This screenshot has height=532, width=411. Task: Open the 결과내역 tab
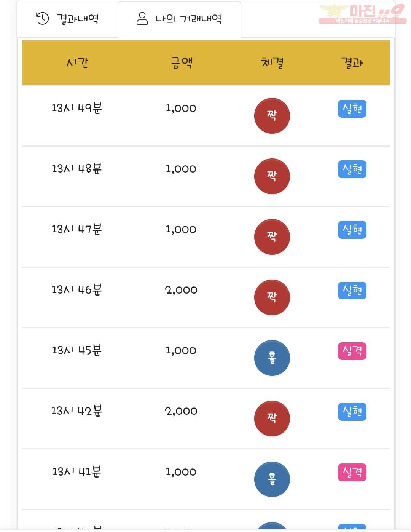tap(67, 19)
